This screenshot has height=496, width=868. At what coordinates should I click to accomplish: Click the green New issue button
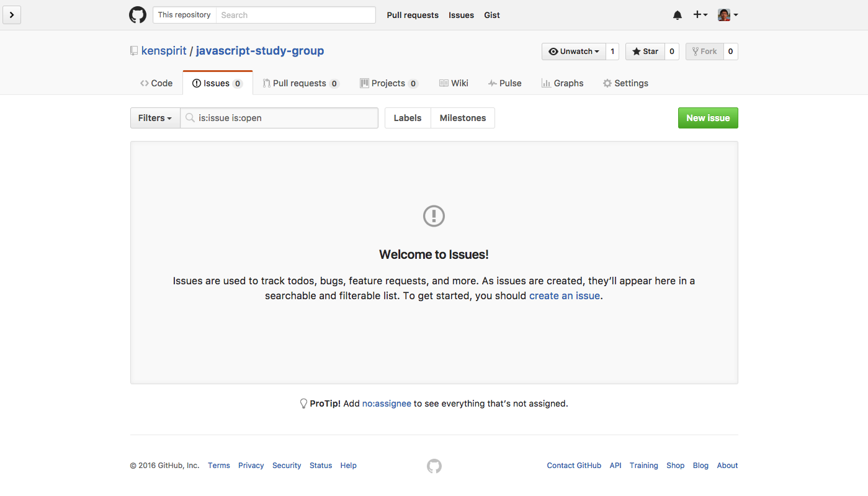pos(708,118)
